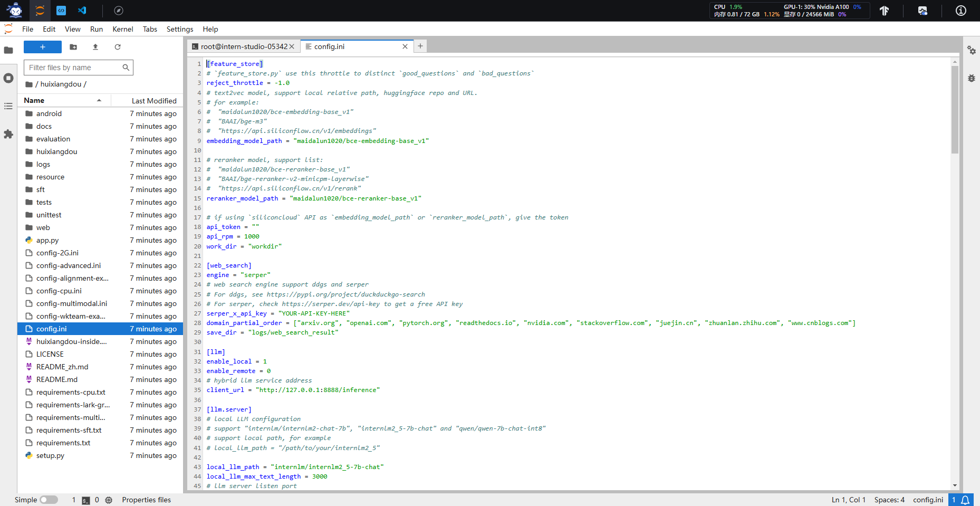Open the notifications bell in status bar
Screen dimensions: 980x506
(x=965, y=500)
